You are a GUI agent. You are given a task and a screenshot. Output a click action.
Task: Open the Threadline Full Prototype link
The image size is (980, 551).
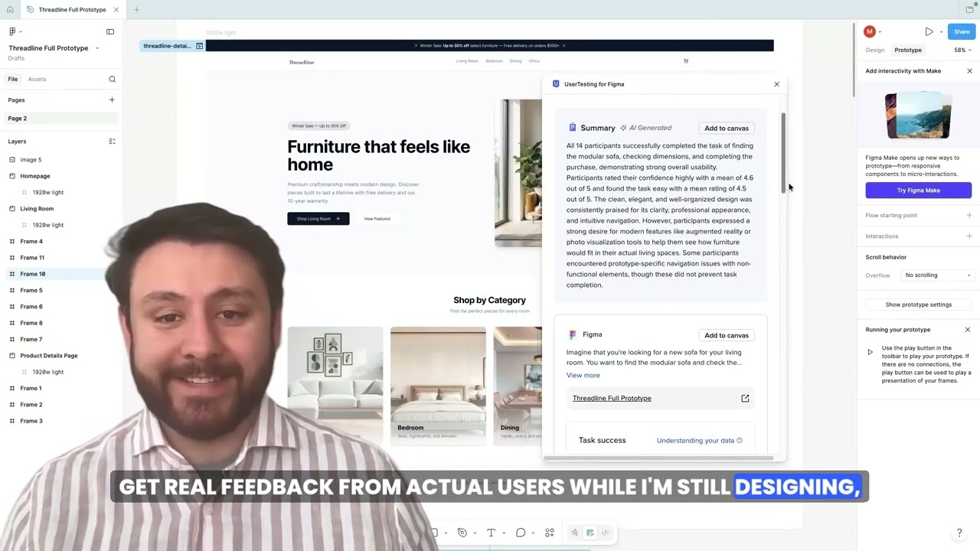(612, 398)
